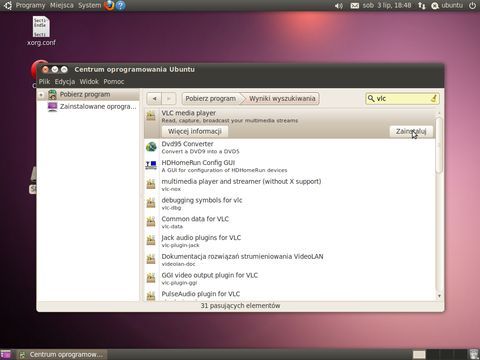Select debugging symbols for vlc result

point(290,203)
